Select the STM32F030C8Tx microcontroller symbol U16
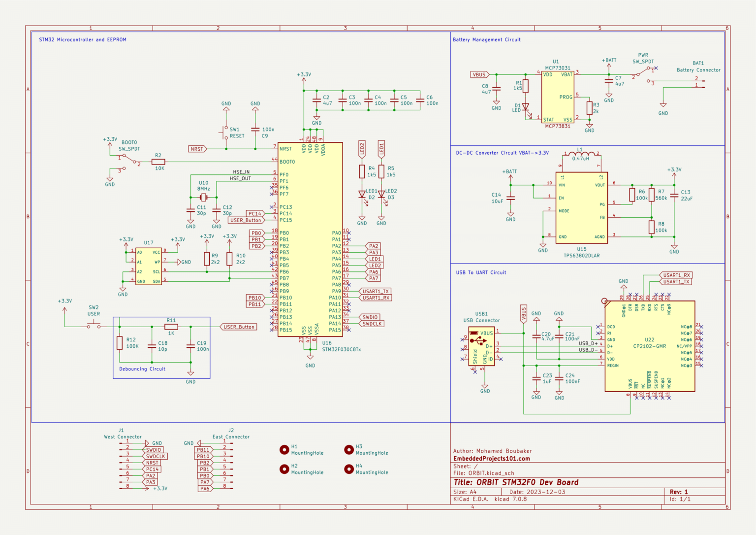756x535 pixels. [310, 236]
